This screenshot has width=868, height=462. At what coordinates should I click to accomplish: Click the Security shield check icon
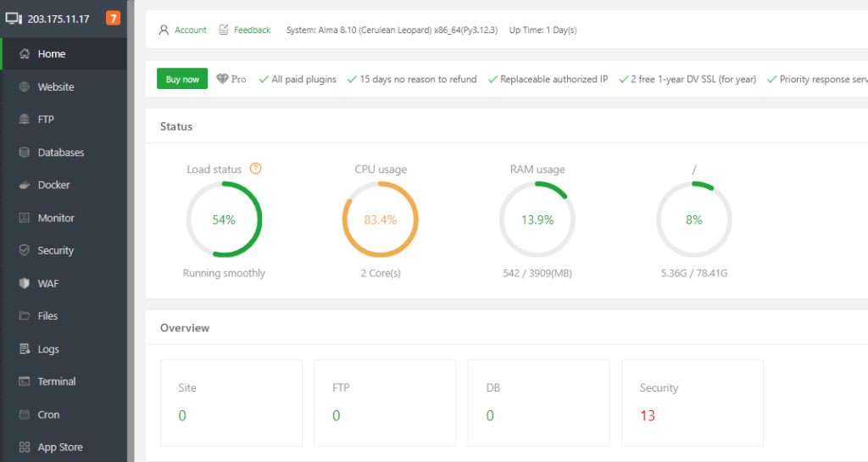point(25,250)
